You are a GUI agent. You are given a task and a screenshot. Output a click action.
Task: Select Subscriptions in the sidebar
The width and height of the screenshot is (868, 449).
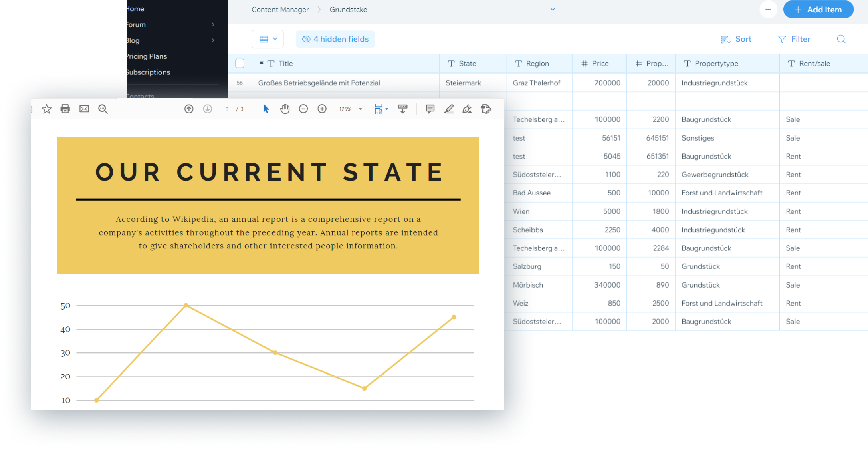click(148, 72)
